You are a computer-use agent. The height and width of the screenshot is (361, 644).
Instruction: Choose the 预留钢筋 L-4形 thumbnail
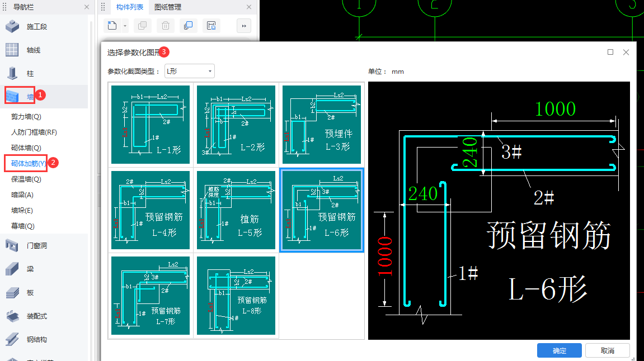coord(151,210)
